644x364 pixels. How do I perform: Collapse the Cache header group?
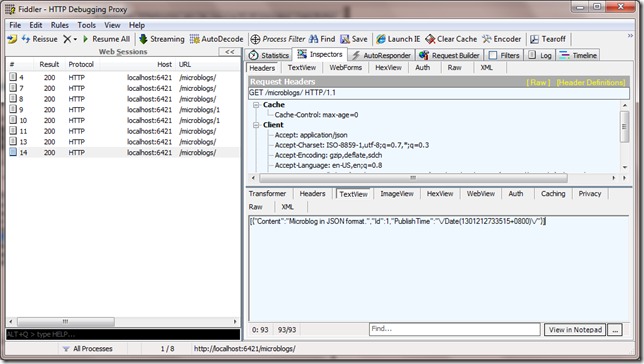pos(256,105)
